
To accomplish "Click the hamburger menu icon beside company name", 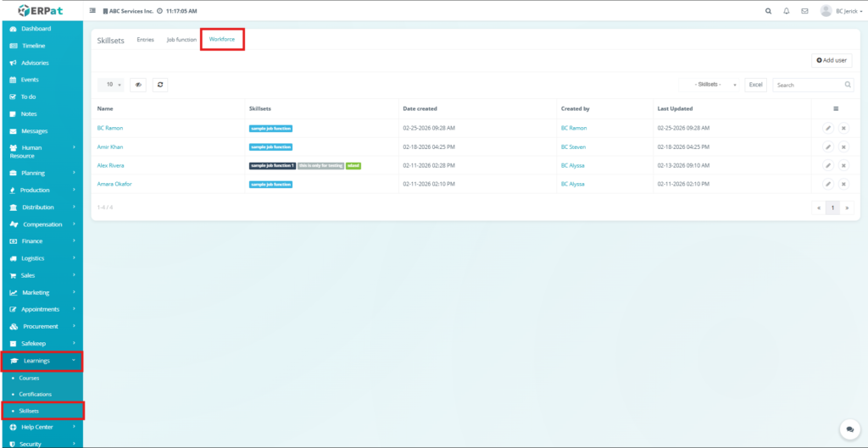I will coord(92,11).
